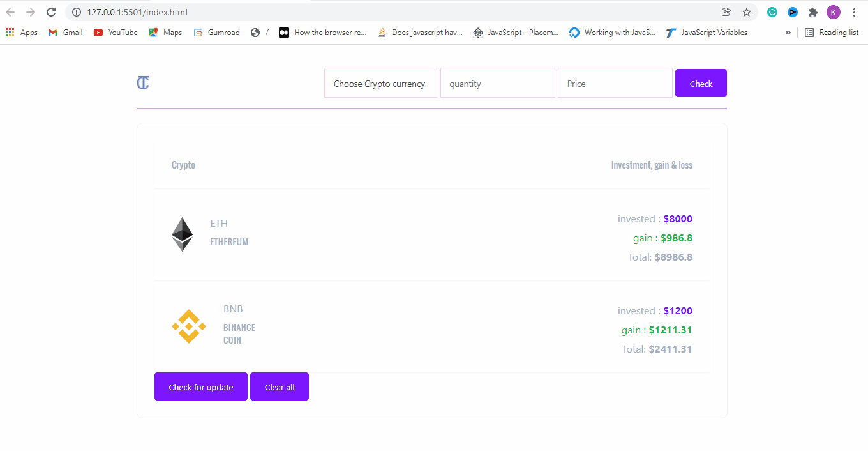The height and width of the screenshot is (451, 868).
Task: Open the Choose Crypto currency dropdown
Action: pyautogui.click(x=380, y=84)
